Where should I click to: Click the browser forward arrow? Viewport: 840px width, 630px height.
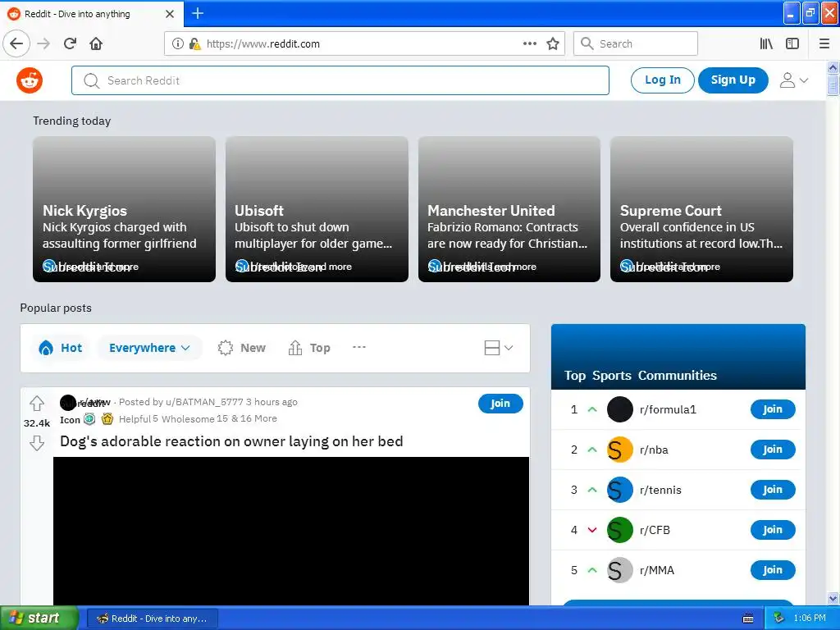tap(43, 43)
